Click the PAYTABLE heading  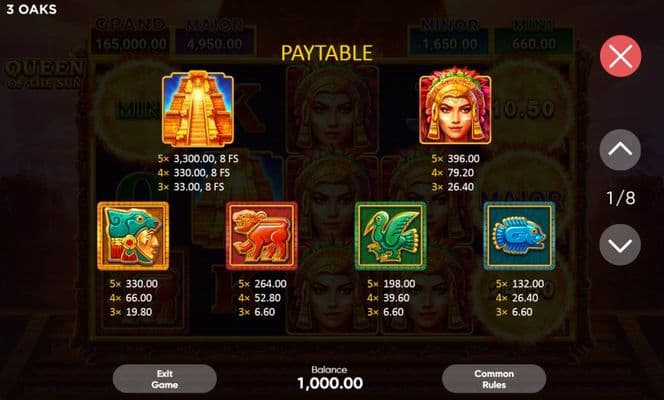(326, 53)
